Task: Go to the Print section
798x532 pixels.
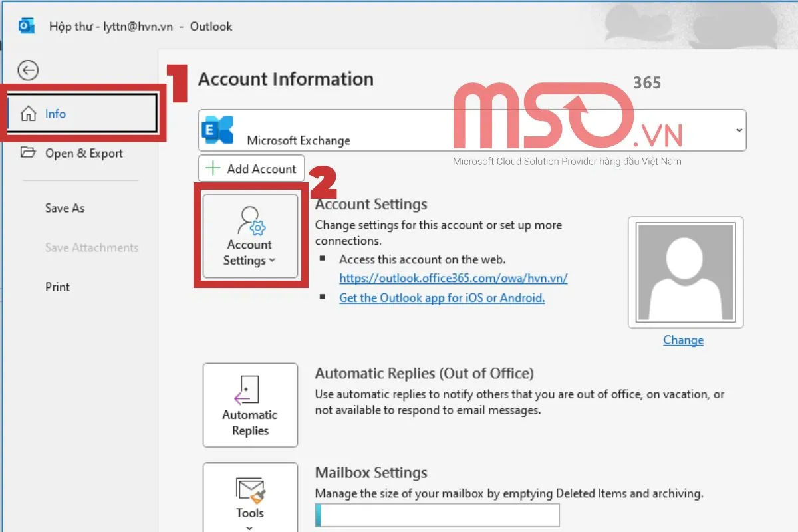Action: click(57, 287)
